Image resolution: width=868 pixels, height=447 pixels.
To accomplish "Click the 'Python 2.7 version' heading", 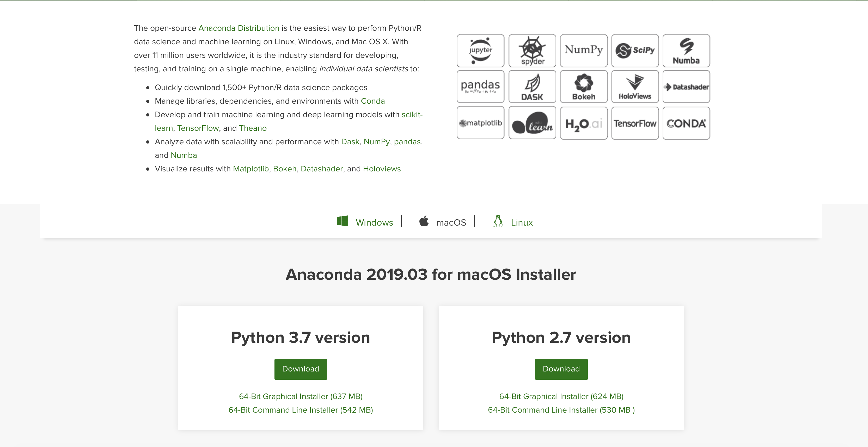I will [x=561, y=338].
